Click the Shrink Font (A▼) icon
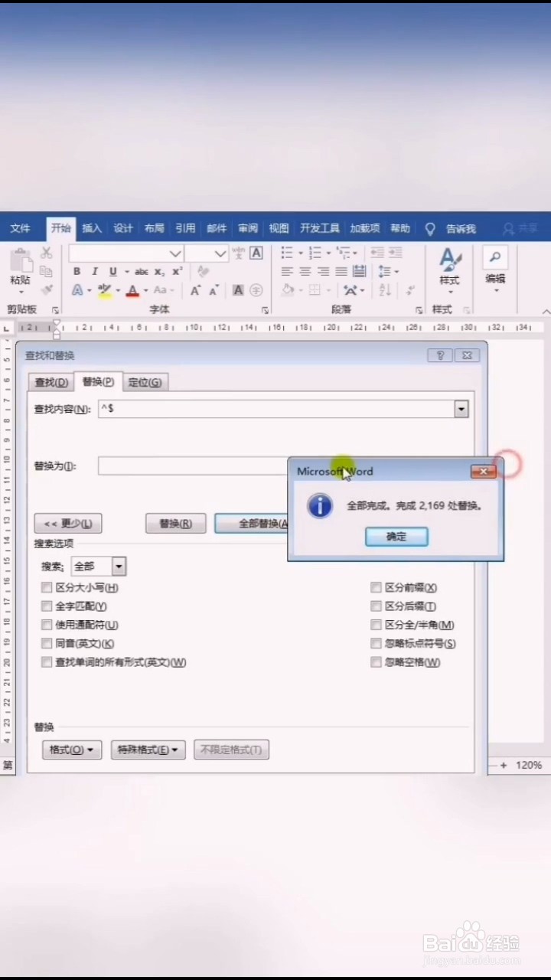Viewport: 551px width, 980px height. tap(214, 290)
